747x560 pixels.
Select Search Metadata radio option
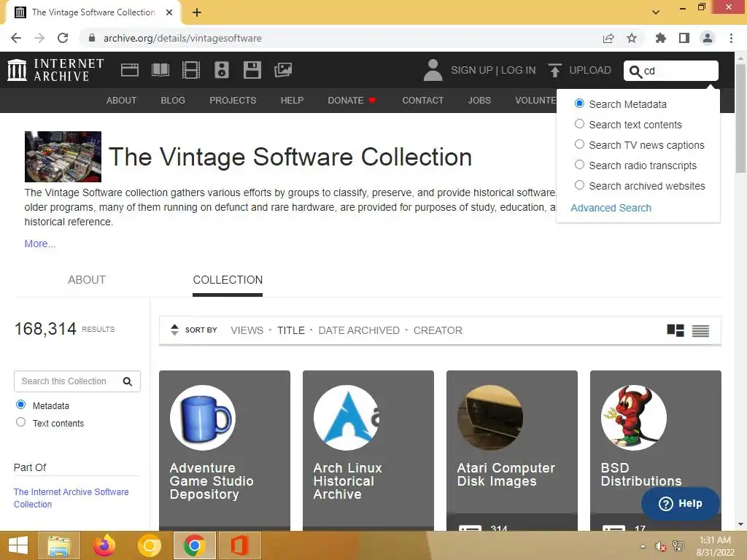pyautogui.click(x=579, y=104)
